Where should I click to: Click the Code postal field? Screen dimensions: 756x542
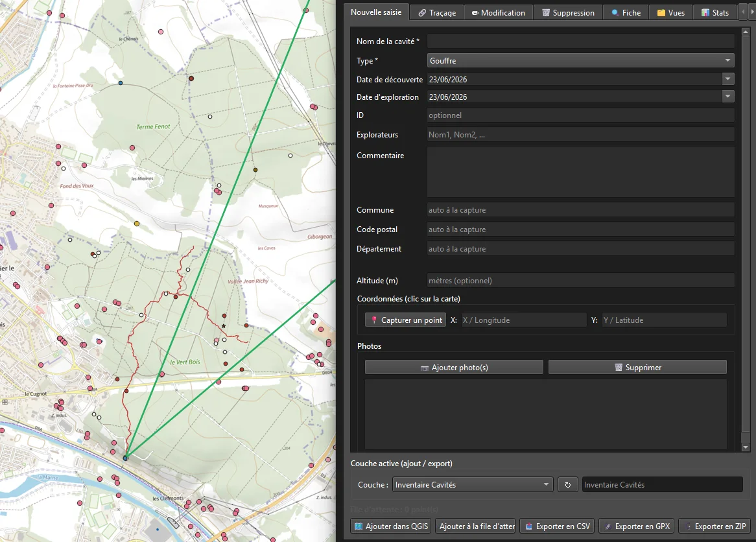tap(580, 229)
